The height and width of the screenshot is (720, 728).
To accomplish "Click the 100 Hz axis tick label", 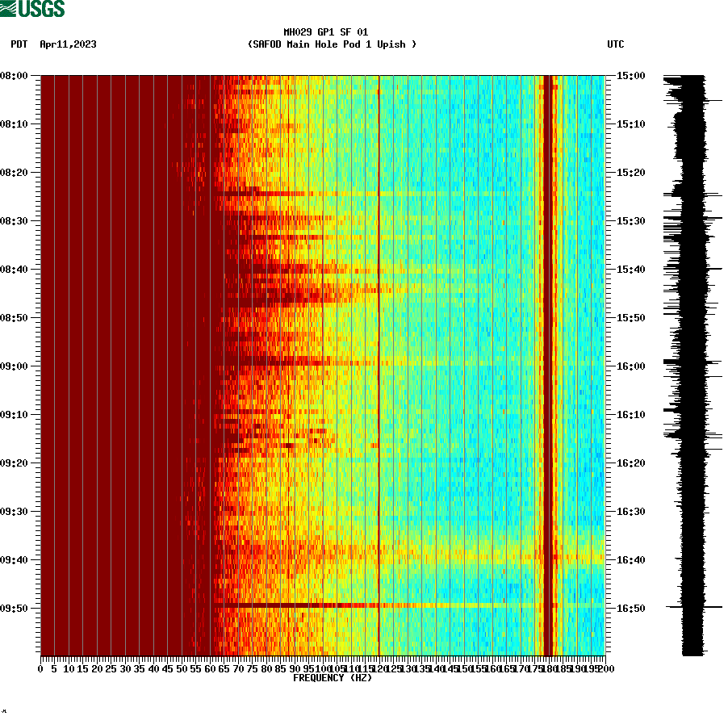I will (321, 668).
